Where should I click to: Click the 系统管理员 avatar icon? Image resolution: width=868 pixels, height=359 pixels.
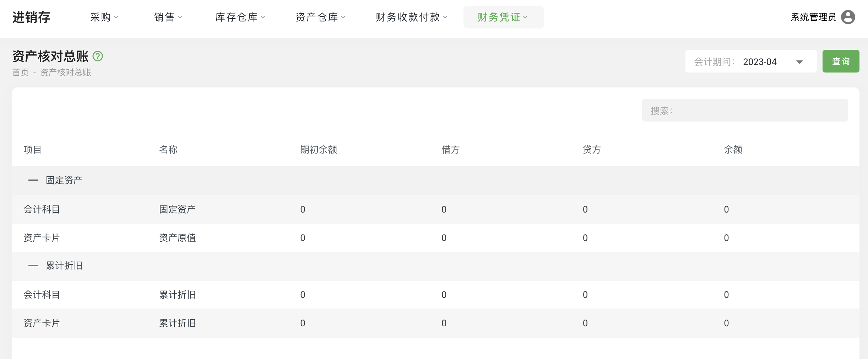848,17
